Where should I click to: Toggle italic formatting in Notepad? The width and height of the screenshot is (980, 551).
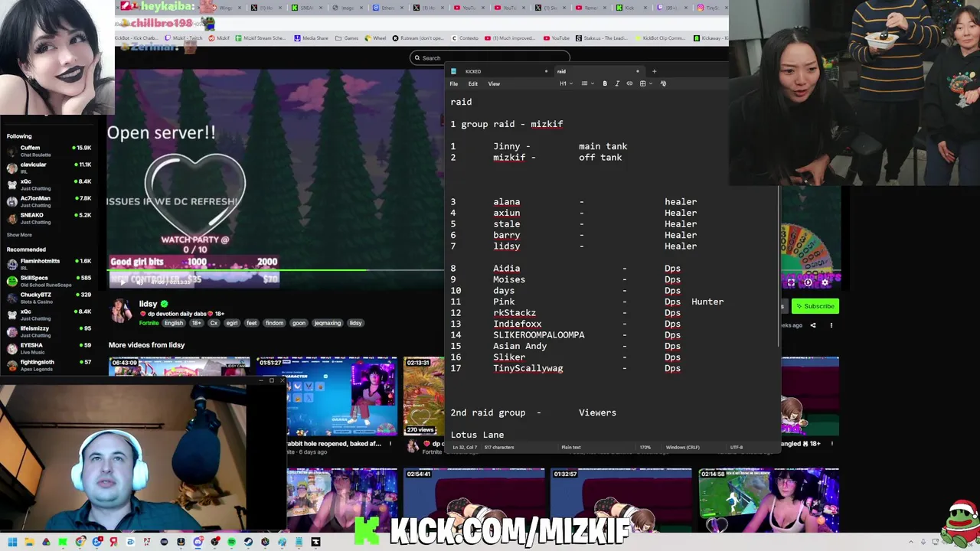(x=617, y=83)
